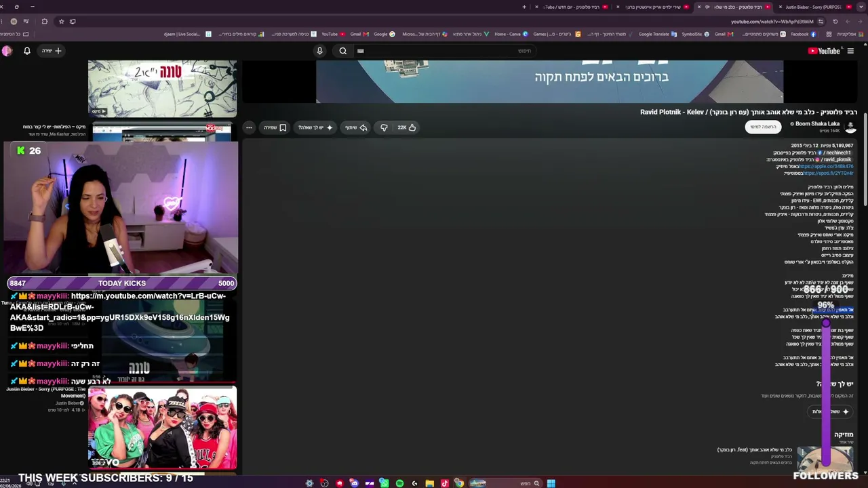868x488 pixels.
Task: Open the Google Translate bookmark
Action: (x=658, y=34)
